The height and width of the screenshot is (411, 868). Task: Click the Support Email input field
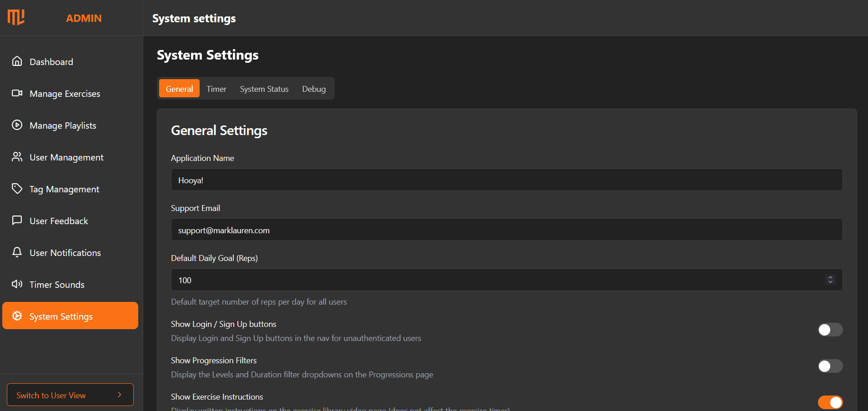pyautogui.click(x=507, y=230)
